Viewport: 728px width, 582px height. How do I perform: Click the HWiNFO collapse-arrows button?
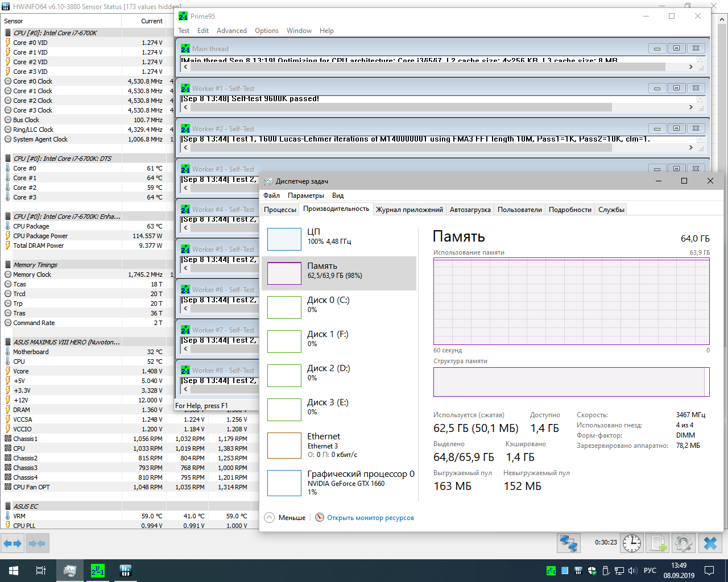coord(37,543)
